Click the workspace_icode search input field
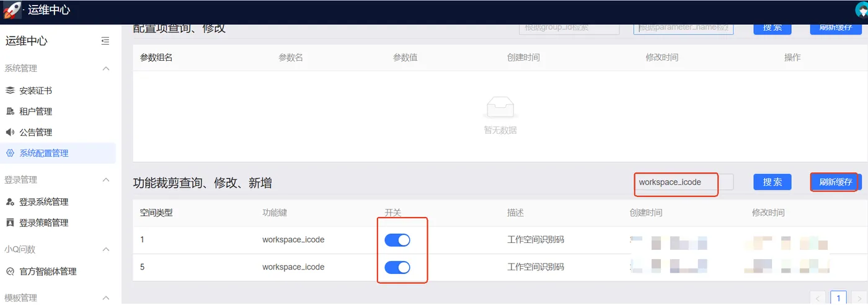Viewport: 868px width, 305px height. (683, 182)
